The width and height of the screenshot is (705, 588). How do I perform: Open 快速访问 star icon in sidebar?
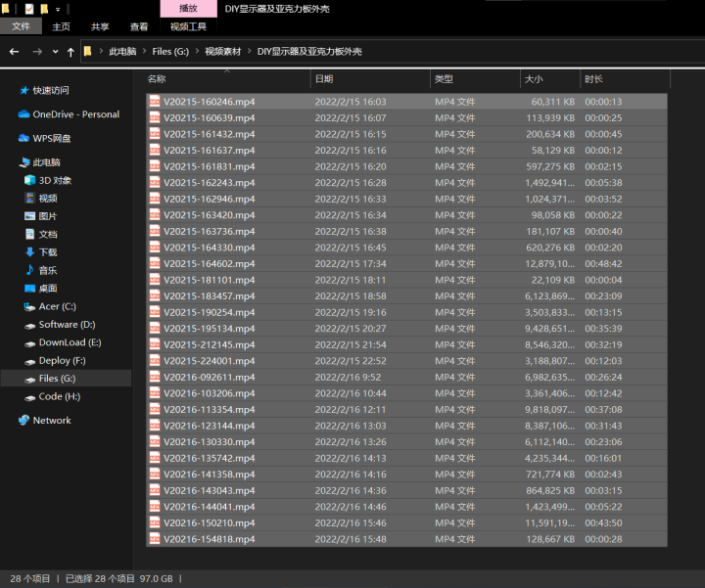point(24,91)
